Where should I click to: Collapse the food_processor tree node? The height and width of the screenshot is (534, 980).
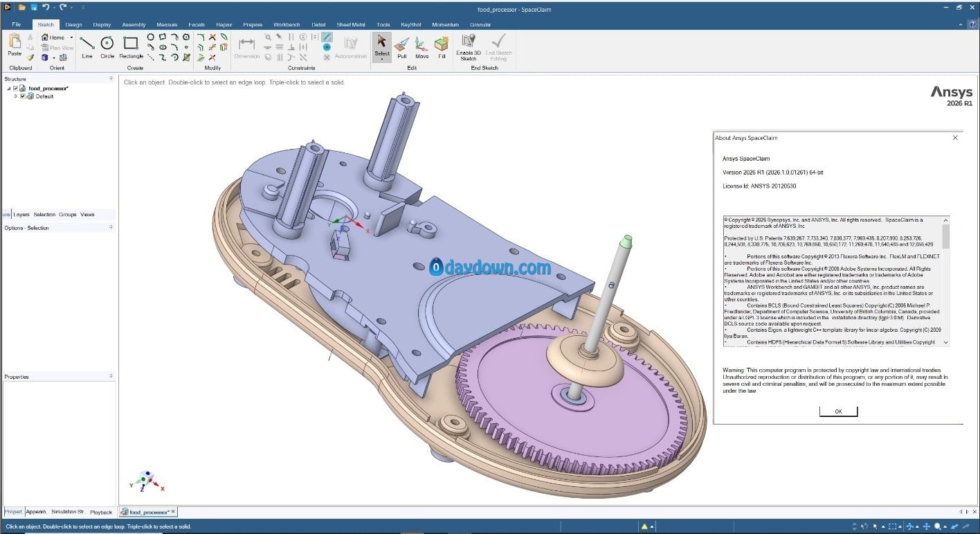[x=9, y=89]
